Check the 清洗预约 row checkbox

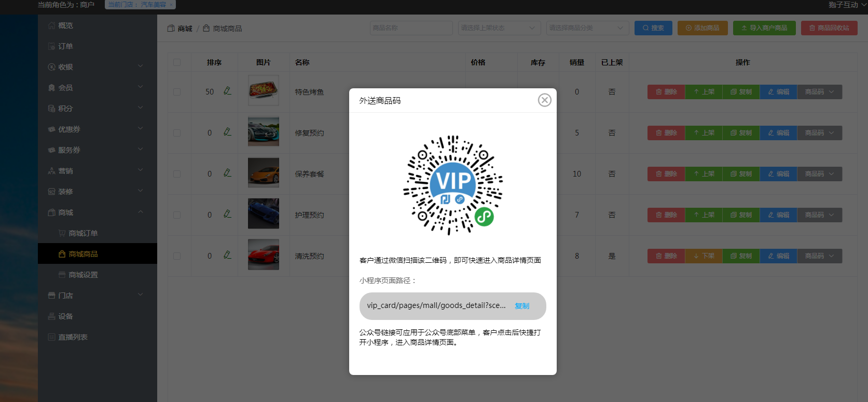[177, 256]
